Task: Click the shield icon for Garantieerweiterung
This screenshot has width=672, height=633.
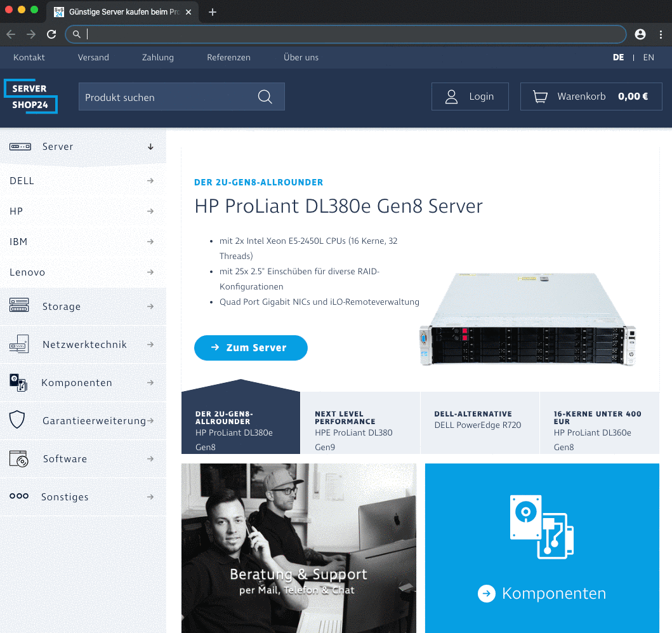Action: (x=17, y=420)
